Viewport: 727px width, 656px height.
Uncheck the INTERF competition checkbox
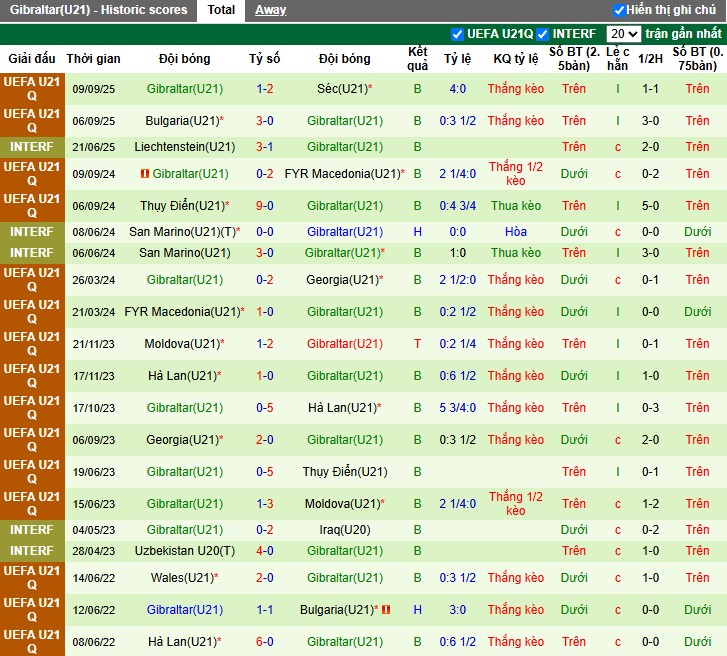tap(542, 34)
